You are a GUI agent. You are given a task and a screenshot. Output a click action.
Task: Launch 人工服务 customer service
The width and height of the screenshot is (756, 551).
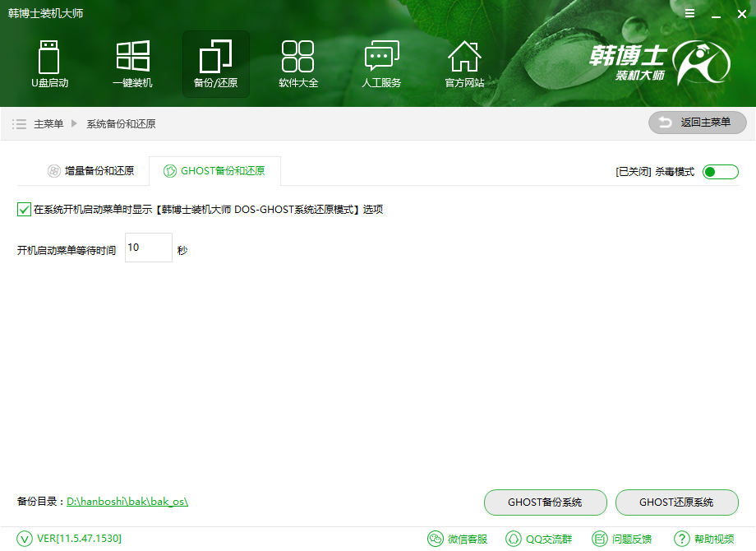(380, 63)
